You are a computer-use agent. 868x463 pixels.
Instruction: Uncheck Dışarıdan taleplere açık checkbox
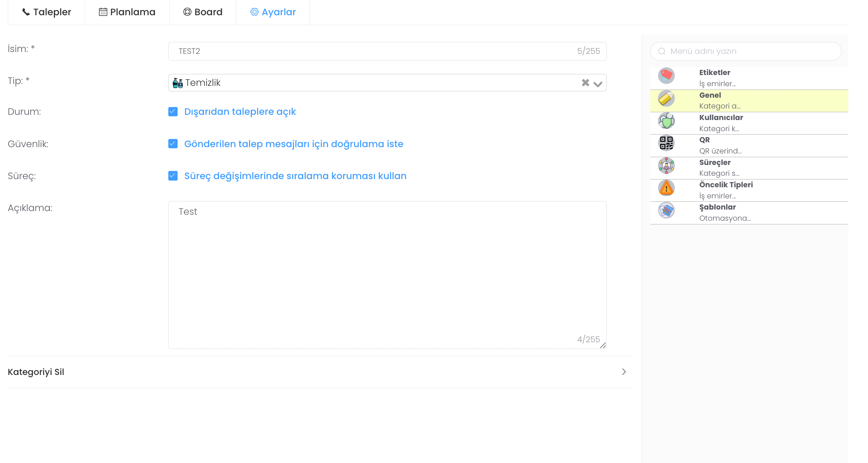[173, 111]
